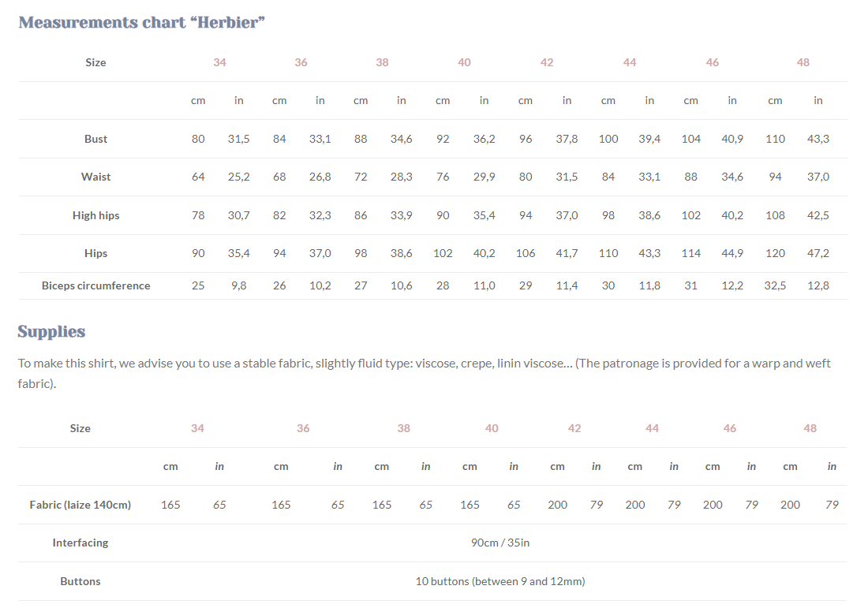Click the 9,8 biceps inch value
Image resolution: width=868 pixels, height=608 pixels.
(x=238, y=285)
